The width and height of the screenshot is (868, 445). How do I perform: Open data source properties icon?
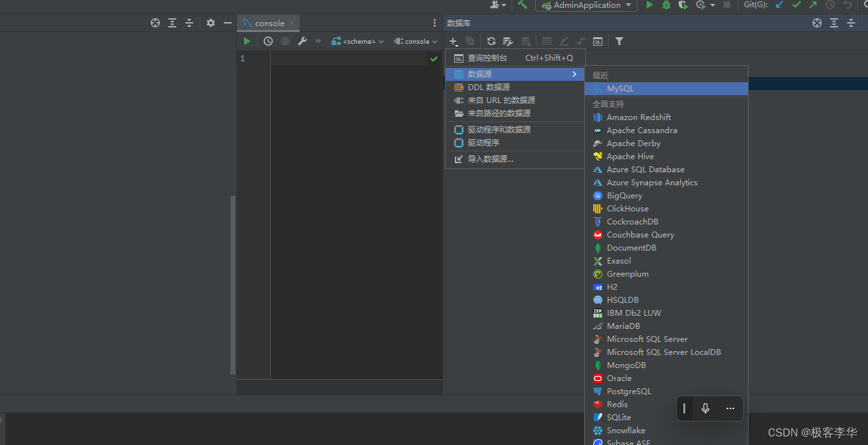point(508,41)
